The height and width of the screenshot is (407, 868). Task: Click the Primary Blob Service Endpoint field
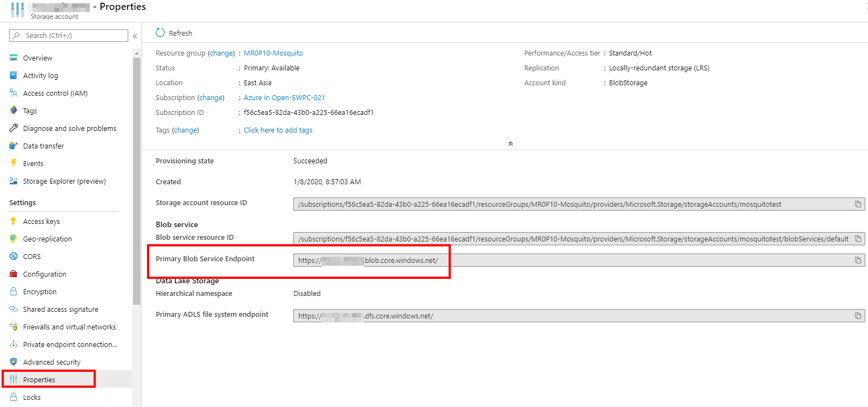point(579,260)
